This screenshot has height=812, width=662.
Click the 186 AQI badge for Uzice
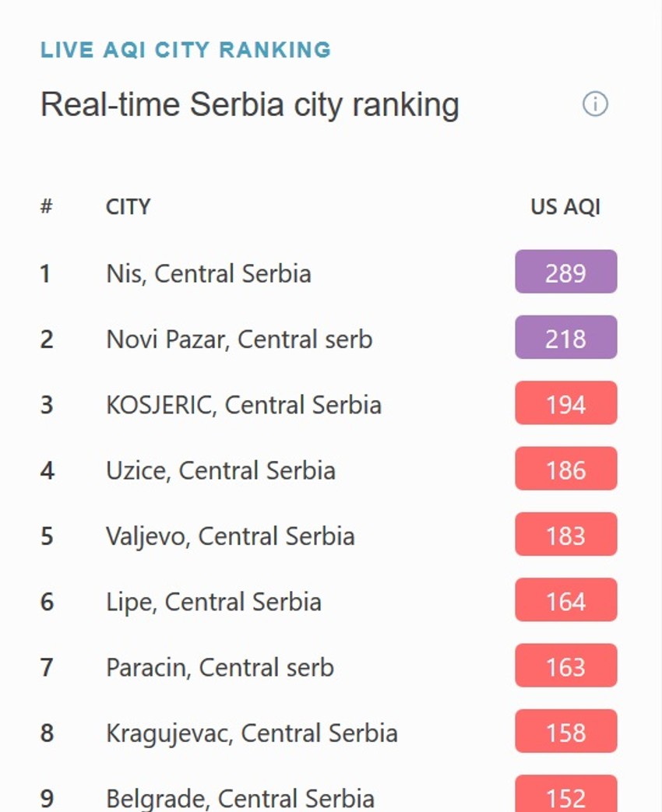565,469
